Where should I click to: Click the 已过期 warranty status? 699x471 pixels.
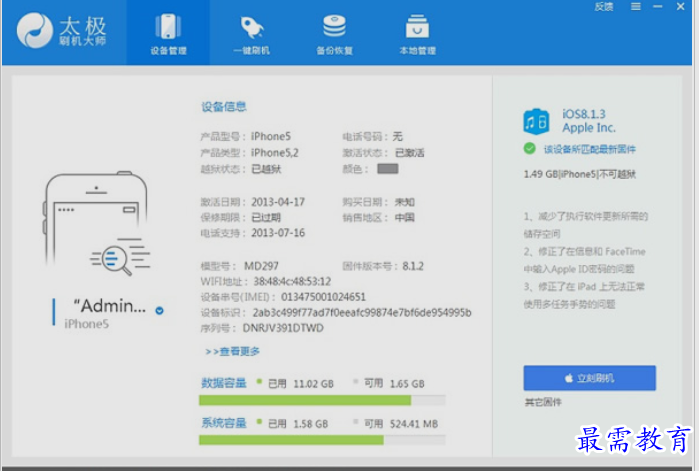(x=266, y=217)
